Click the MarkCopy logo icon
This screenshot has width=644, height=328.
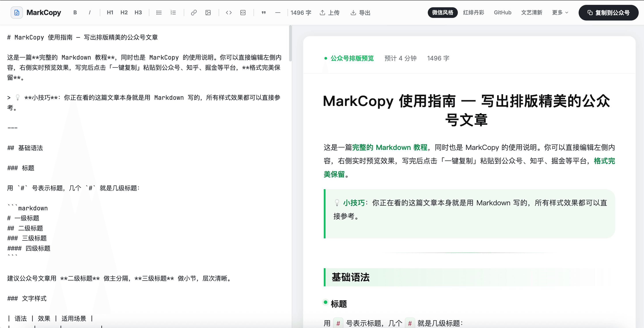[17, 13]
